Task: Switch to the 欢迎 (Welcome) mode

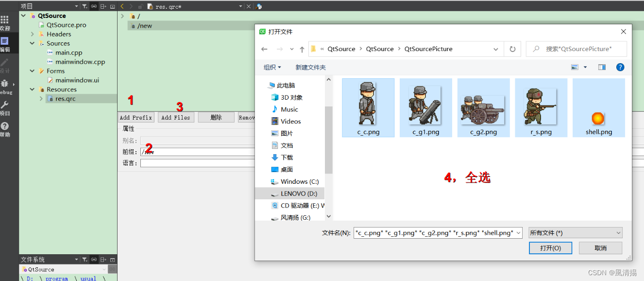Action: pos(5,22)
